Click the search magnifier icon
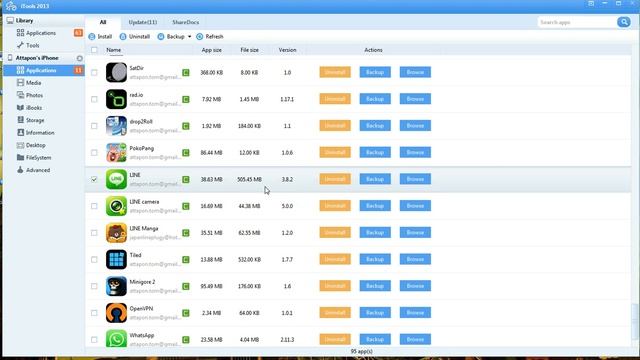The width and height of the screenshot is (640, 360). click(624, 22)
